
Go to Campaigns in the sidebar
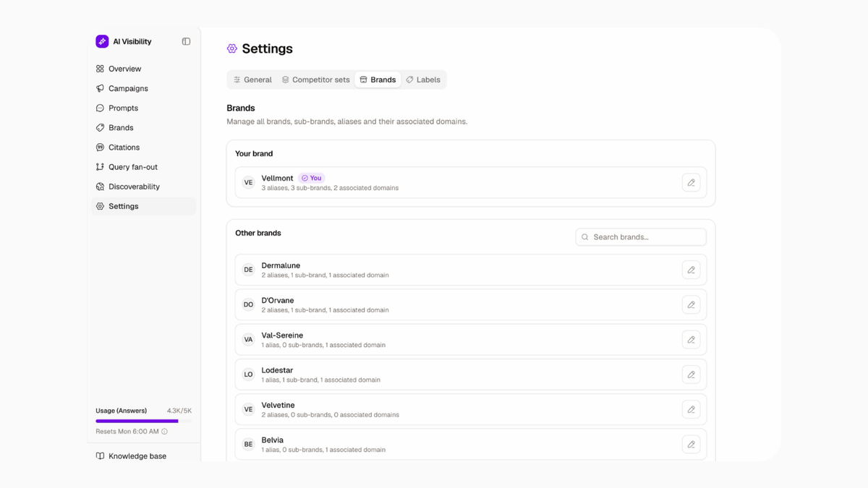[144, 88]
